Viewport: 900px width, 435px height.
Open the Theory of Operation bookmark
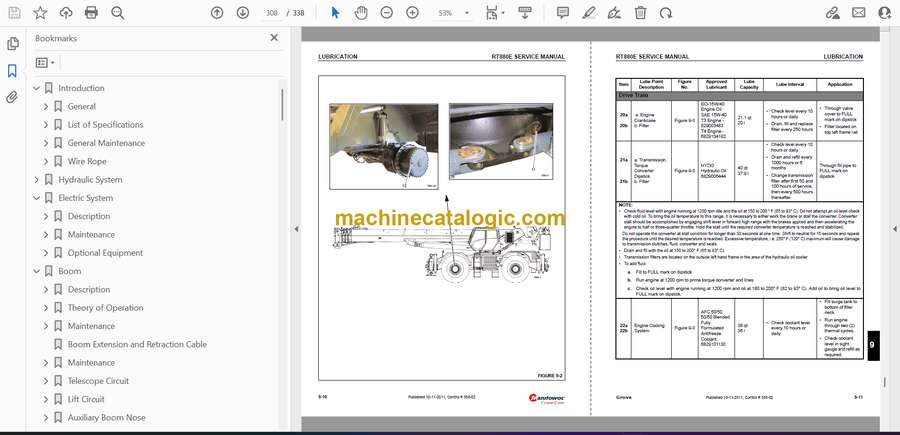coord(105,308)
